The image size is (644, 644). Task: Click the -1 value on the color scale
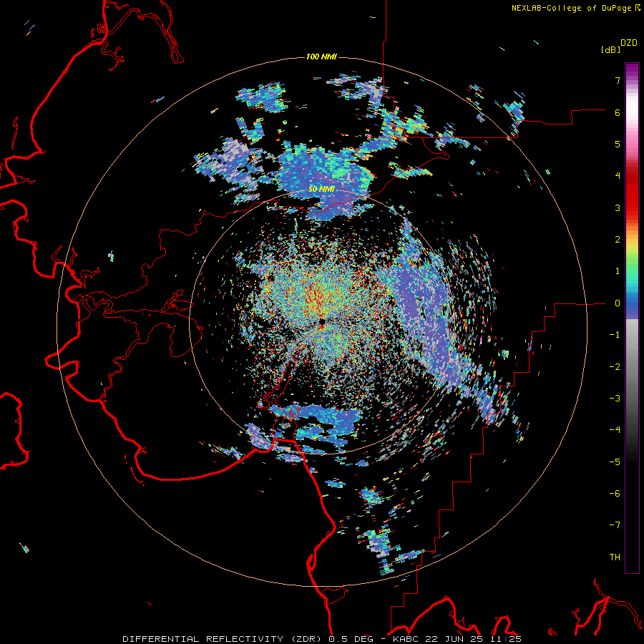(615, 335)
